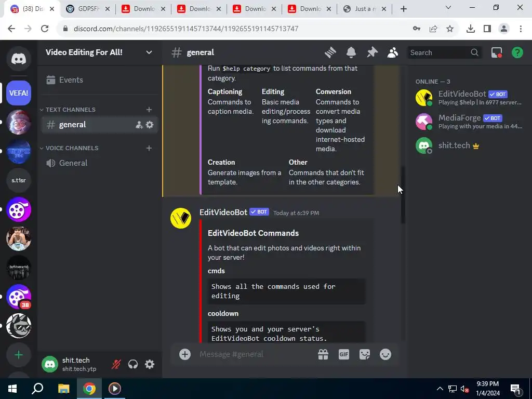Open user settings gear
The image size is (532, 399).
[150, 364]
